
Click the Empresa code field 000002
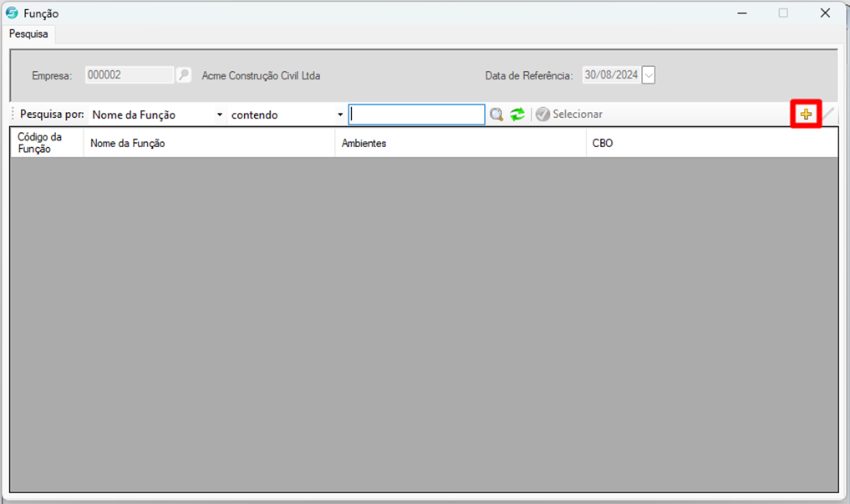coord(130,75)
